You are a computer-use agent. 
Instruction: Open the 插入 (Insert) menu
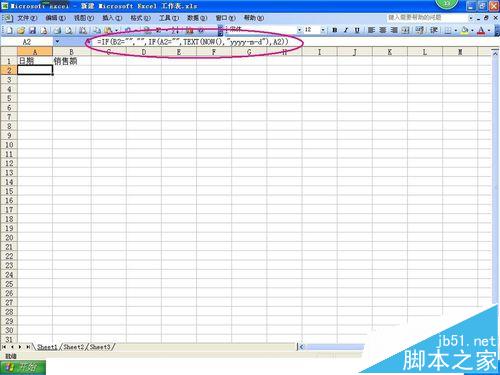tap(112, 18)
